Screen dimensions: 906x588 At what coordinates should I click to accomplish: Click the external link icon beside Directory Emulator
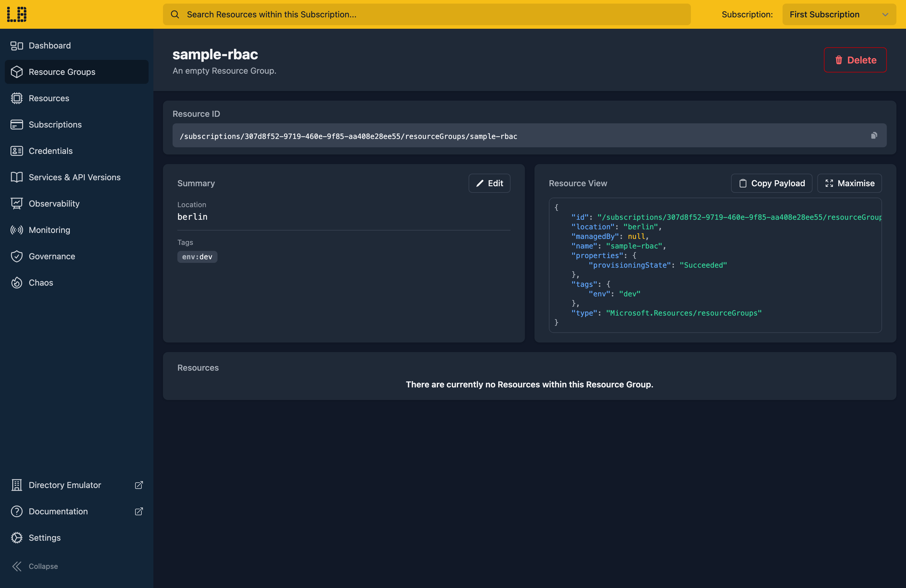(x=139, y=485)
